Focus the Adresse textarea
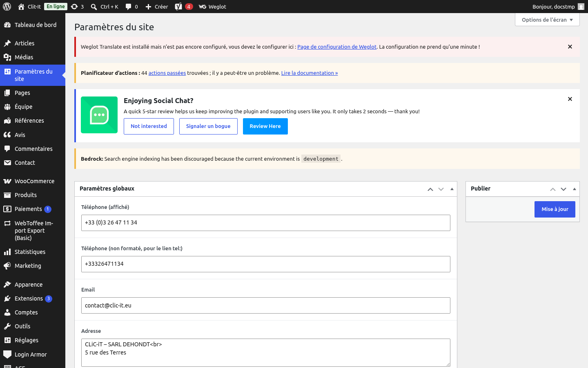 tap(266, 352)
